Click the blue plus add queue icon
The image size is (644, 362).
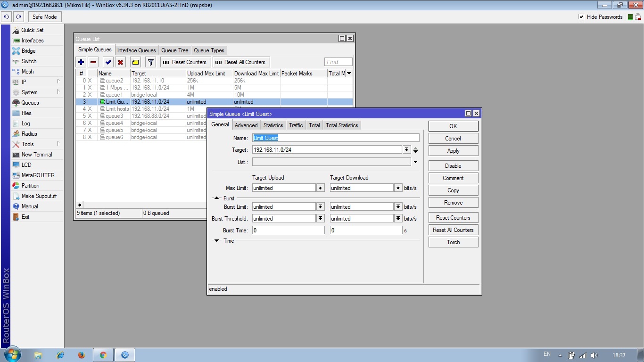tap(81, 62)
